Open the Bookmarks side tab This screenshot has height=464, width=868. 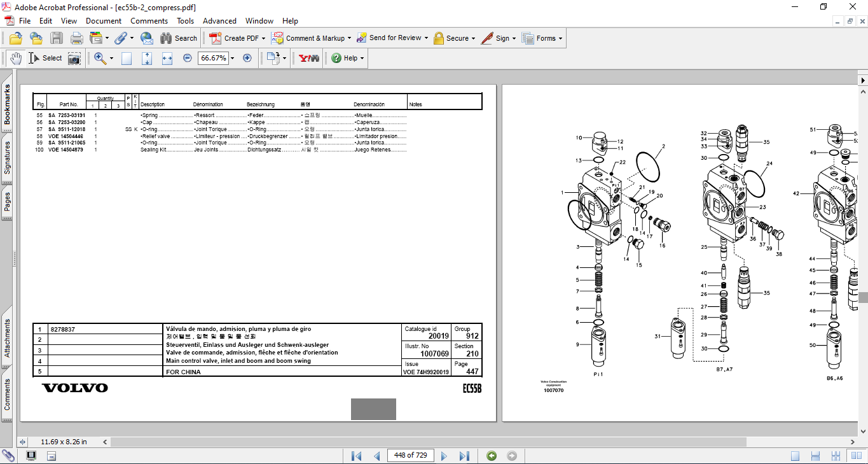click(x=7, y=105)
